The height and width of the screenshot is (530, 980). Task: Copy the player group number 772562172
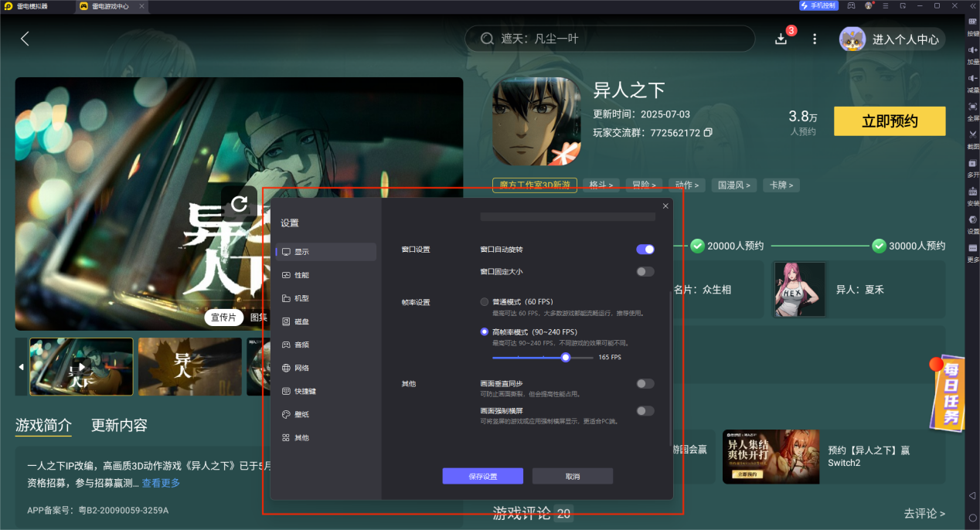coord(708,133)
